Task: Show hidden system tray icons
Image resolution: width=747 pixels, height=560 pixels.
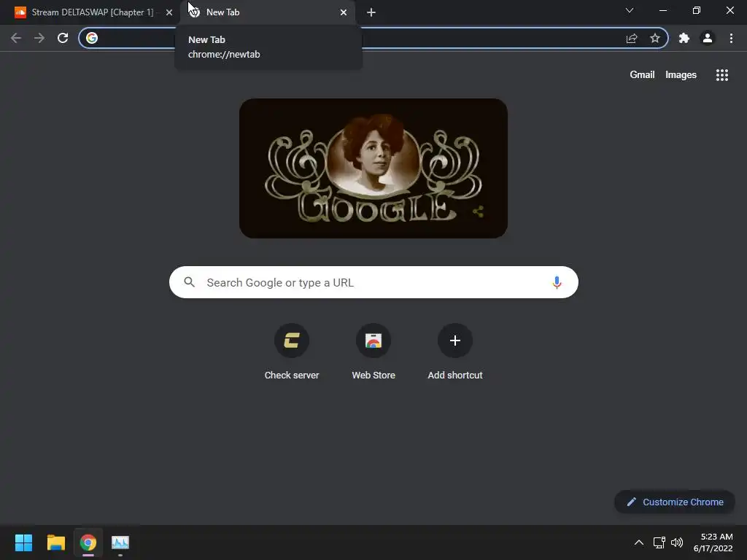Action: point(639,542)
